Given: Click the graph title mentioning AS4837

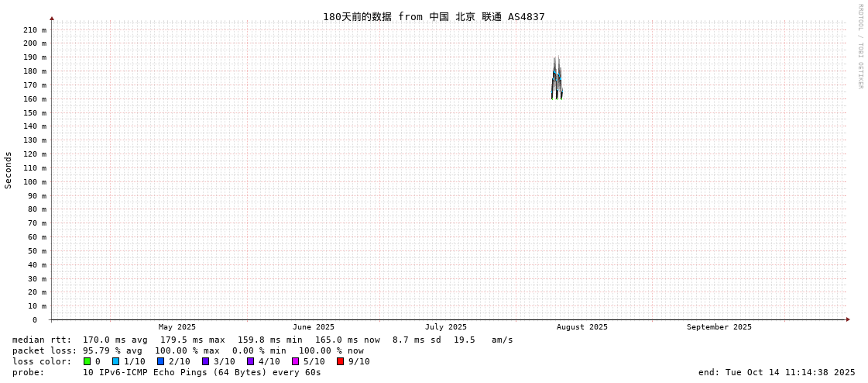Looking at the screenshot, I should pos(434,16).
